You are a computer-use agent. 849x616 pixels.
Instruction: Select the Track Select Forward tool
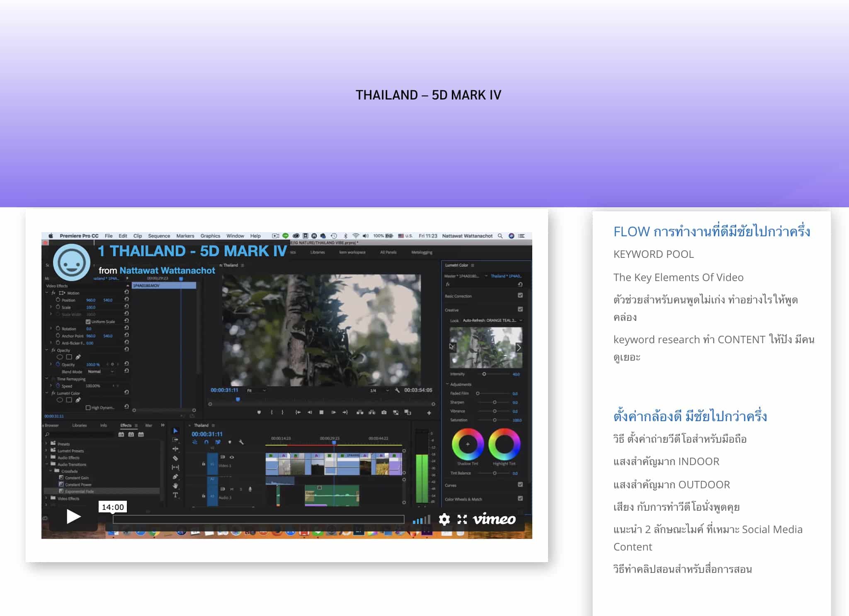coord(175,440)
